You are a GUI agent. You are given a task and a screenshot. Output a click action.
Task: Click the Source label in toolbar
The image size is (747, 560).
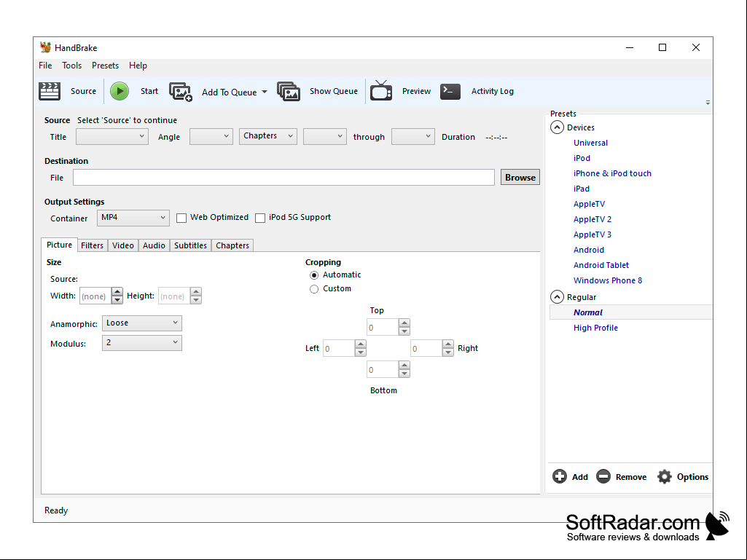click(x=83, y=91)
